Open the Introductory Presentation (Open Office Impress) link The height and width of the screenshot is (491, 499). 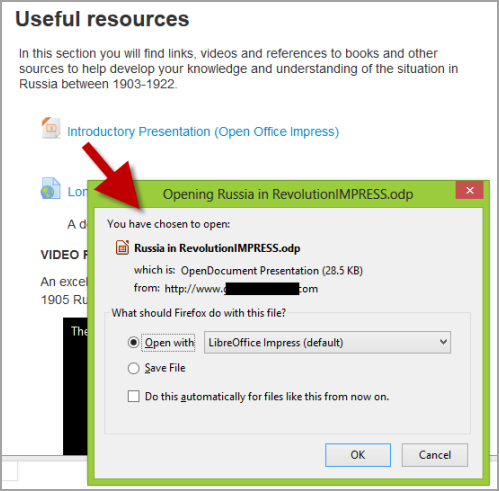[x=203, y=132]
